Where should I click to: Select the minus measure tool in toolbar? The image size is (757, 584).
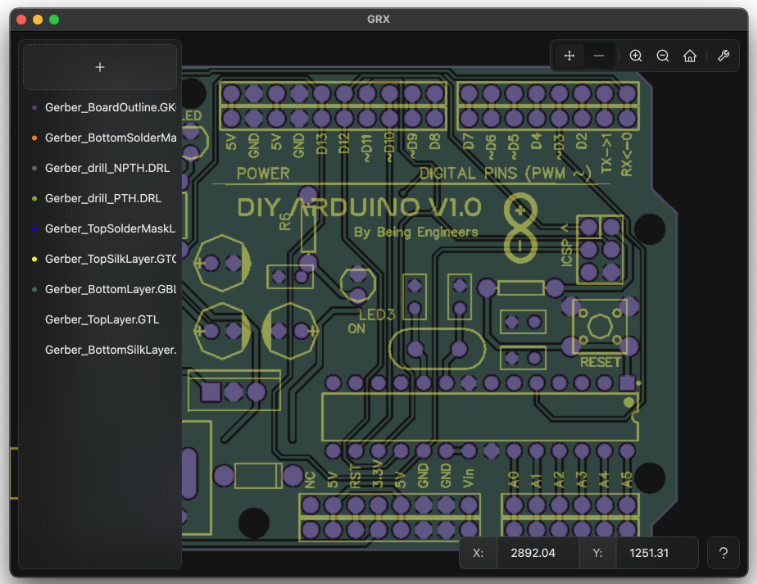599,56
